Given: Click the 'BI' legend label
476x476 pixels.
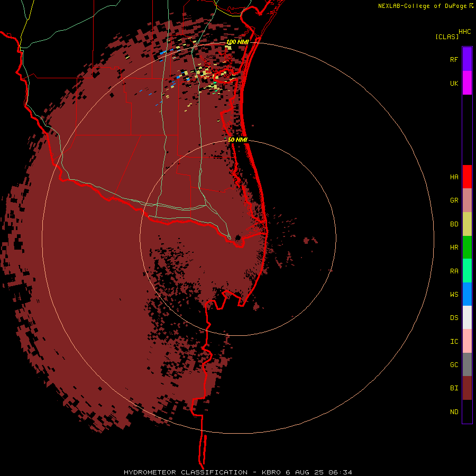Looking at the screenshot, I should pos(454,388).
